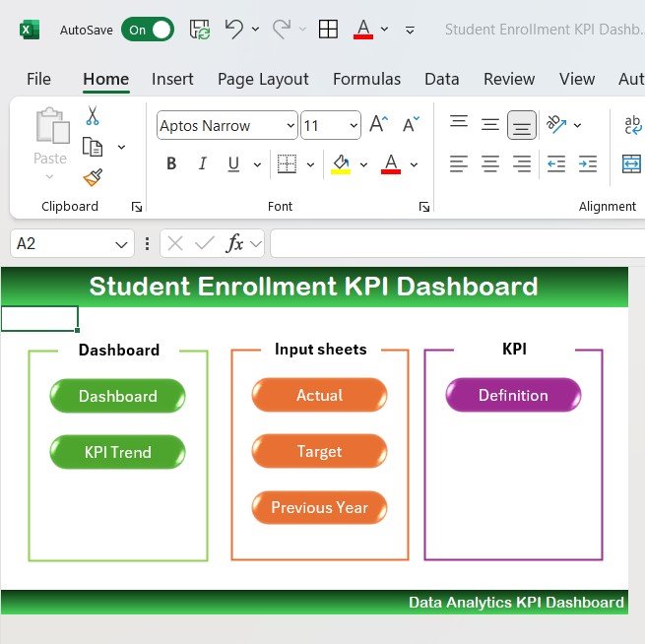Click the Orientation text angle icon
This screenshot has height=644, width=645.
(x=556, y=124)
